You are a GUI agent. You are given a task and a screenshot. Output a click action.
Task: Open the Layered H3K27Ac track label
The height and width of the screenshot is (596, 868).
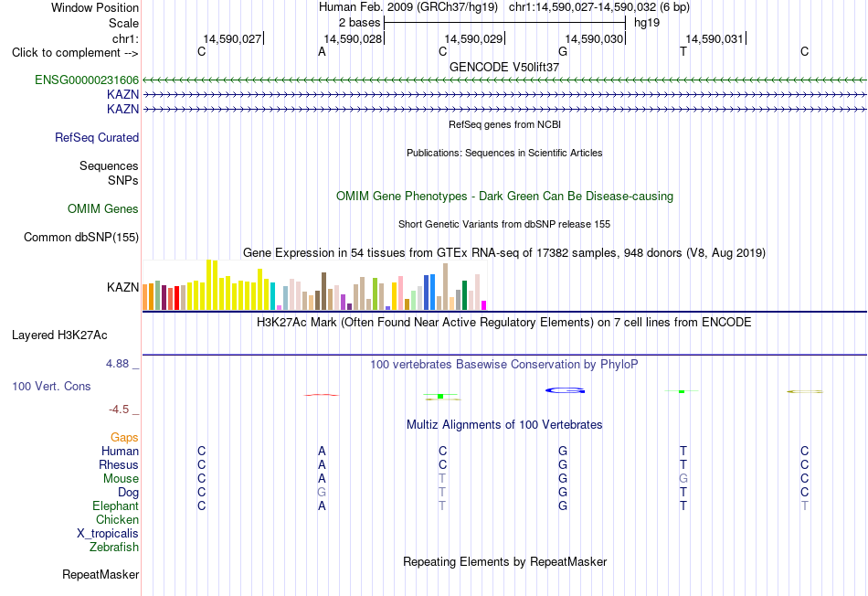(59, 335)
